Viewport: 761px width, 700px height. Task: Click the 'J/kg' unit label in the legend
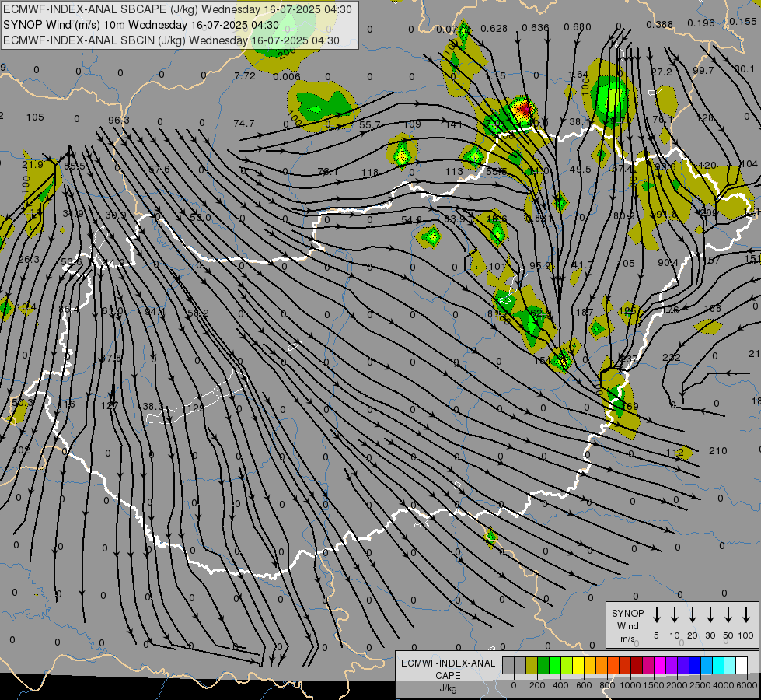(448, 688)
